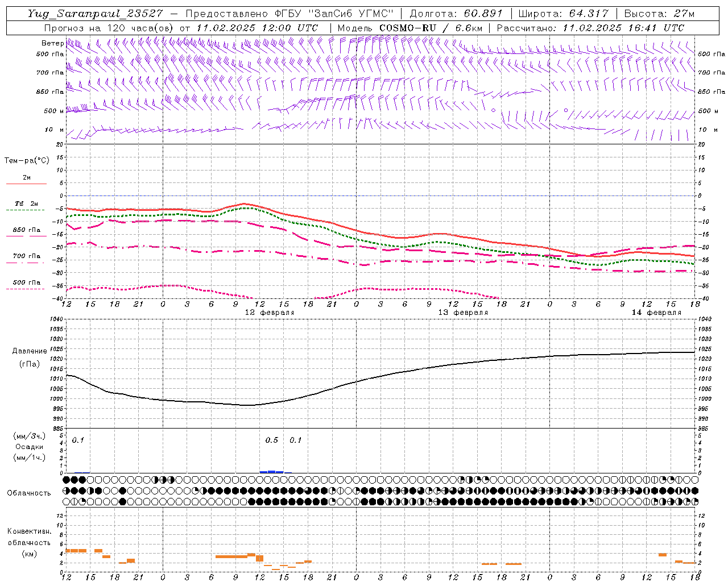
Task: Click the 'Осадки' precipitation label
Action: 30,447
